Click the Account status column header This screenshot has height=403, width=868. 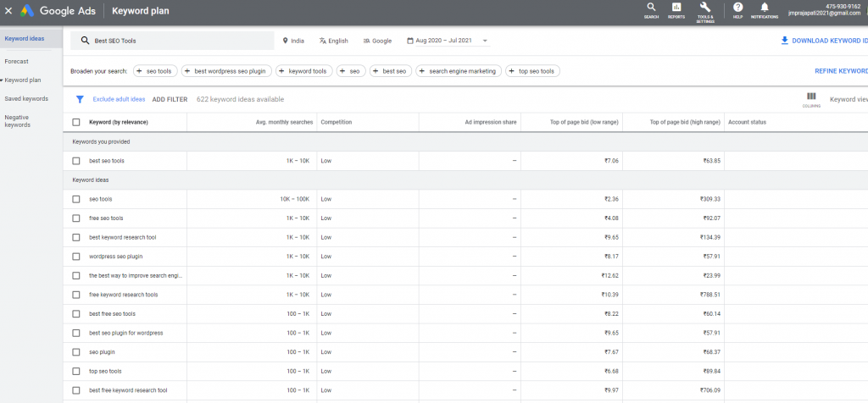(747, 122)
